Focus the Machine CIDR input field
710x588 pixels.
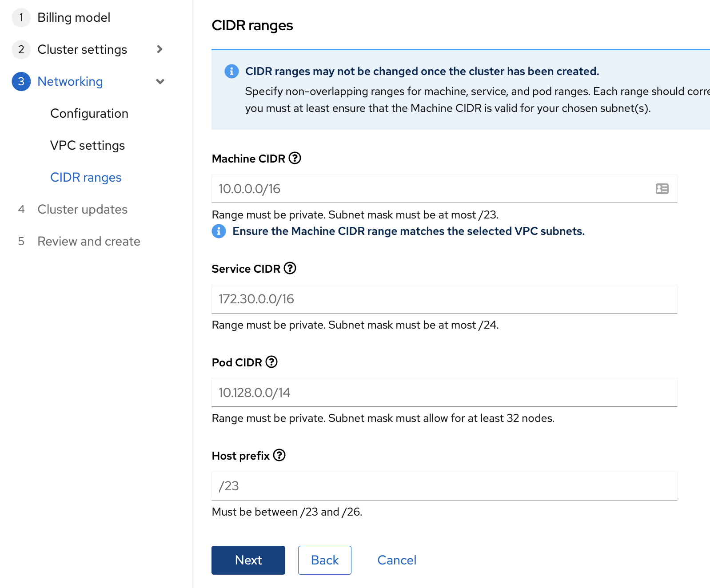[x=431, y=189]
